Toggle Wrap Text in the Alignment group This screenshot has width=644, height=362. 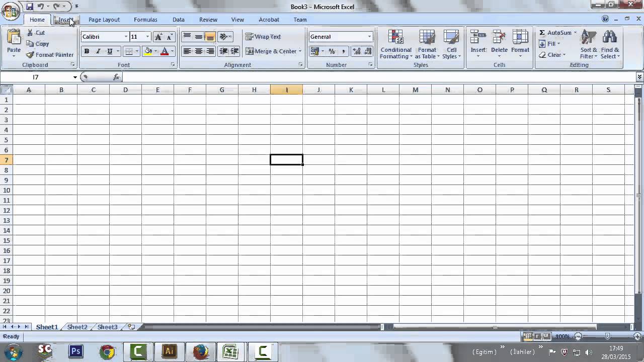pyautogui.click(x=264, y=36)
